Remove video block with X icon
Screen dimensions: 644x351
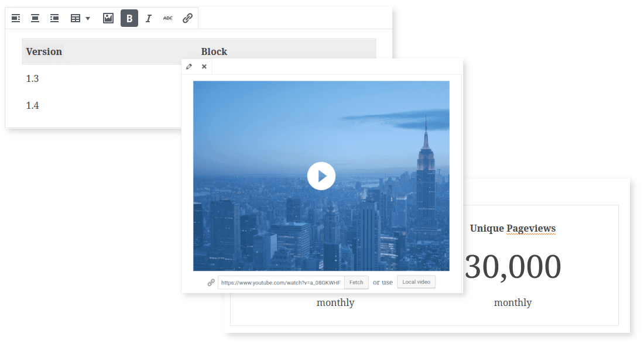click(204, 67)
